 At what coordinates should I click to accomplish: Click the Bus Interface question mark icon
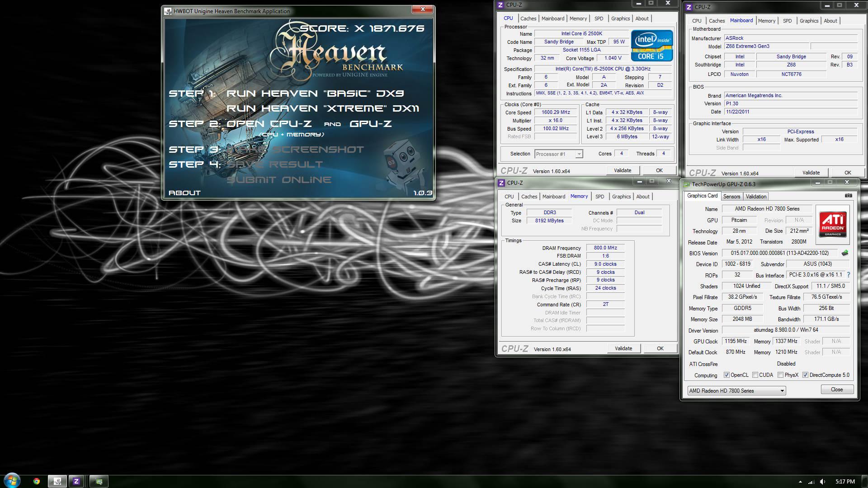click(849, 275)
